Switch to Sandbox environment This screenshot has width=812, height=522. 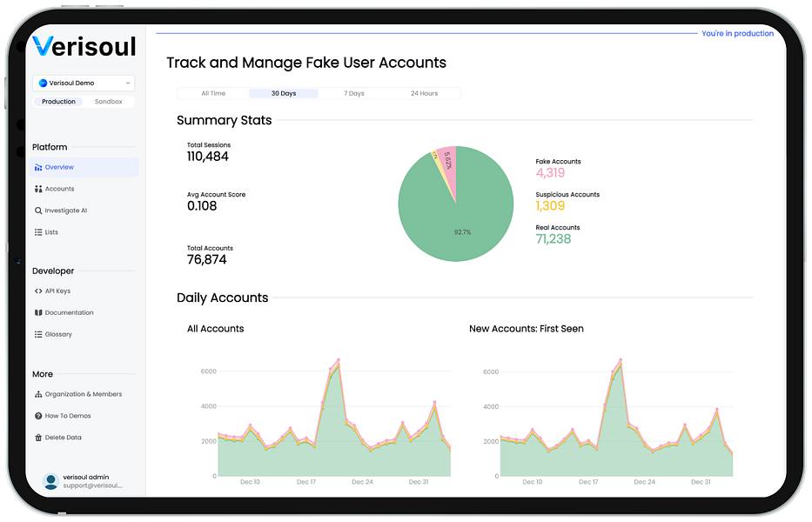[108, 102]
